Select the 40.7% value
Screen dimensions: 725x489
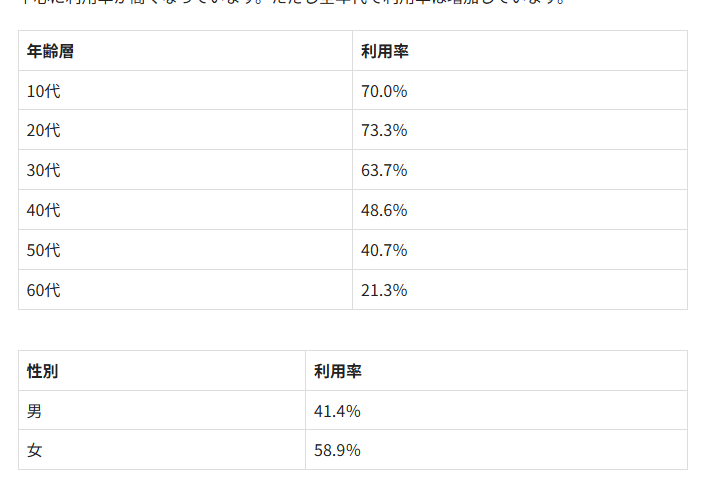(384, 251)
